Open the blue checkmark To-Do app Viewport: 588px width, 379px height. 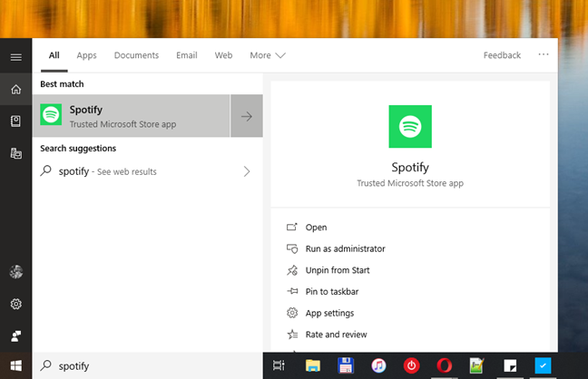pyautogui.click(x=543, y=365)
